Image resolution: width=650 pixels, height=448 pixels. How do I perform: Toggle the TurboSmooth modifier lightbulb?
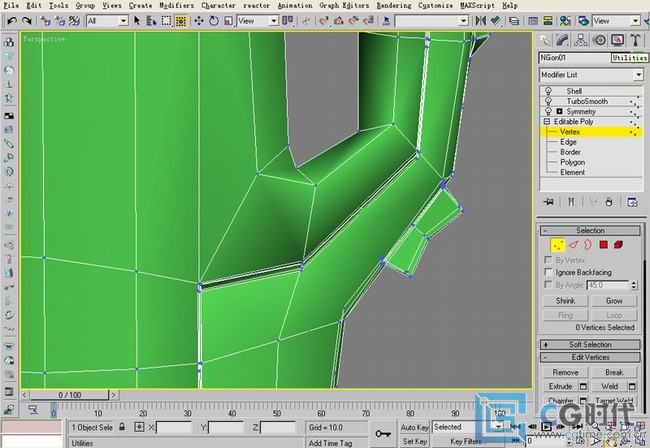(548, 101)
